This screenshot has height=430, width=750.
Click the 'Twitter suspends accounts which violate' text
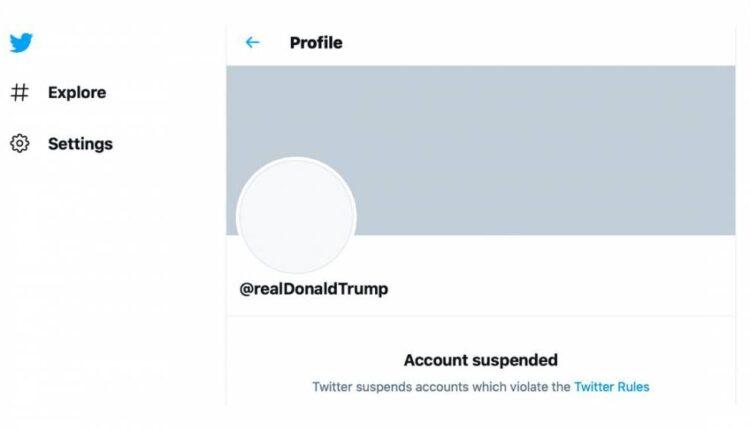click(441, 386)
